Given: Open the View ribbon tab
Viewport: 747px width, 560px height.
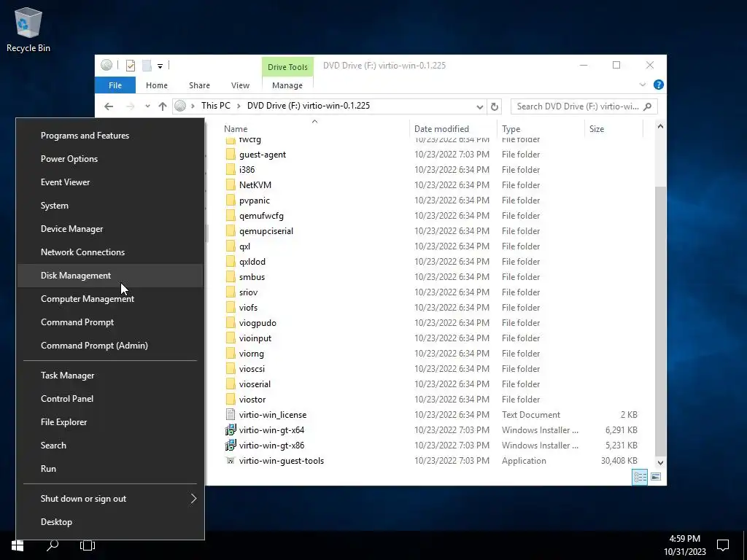Looking at the screenshot, I should [240, 85].
